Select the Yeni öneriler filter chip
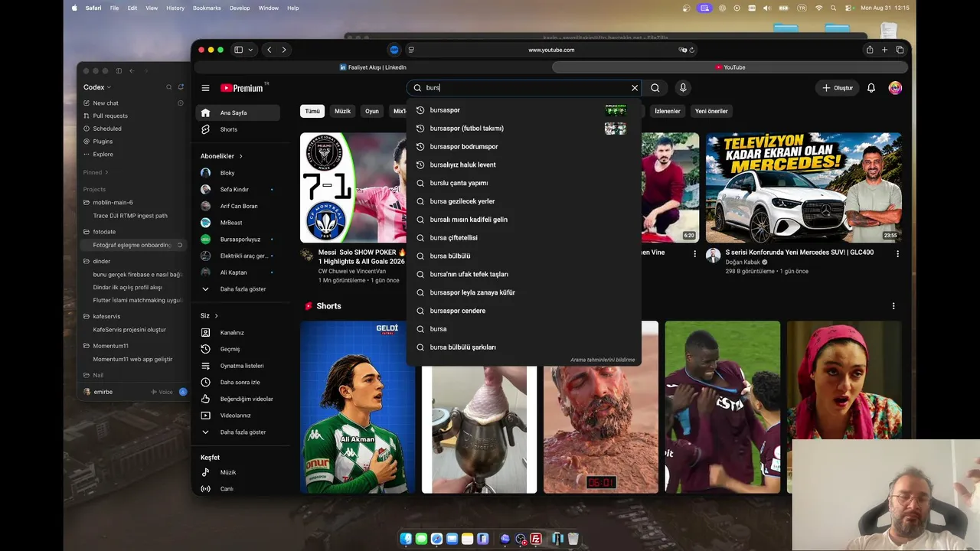This screenshot has width=980, height=551. (711, 111)
